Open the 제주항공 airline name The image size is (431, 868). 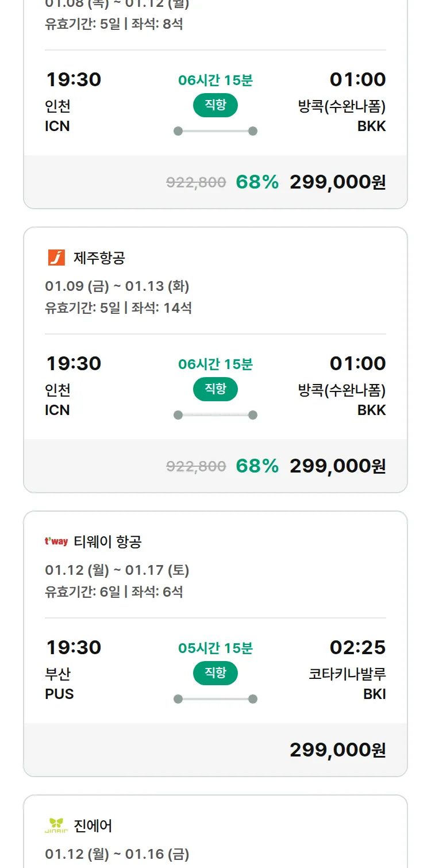(x=99, y=258)
